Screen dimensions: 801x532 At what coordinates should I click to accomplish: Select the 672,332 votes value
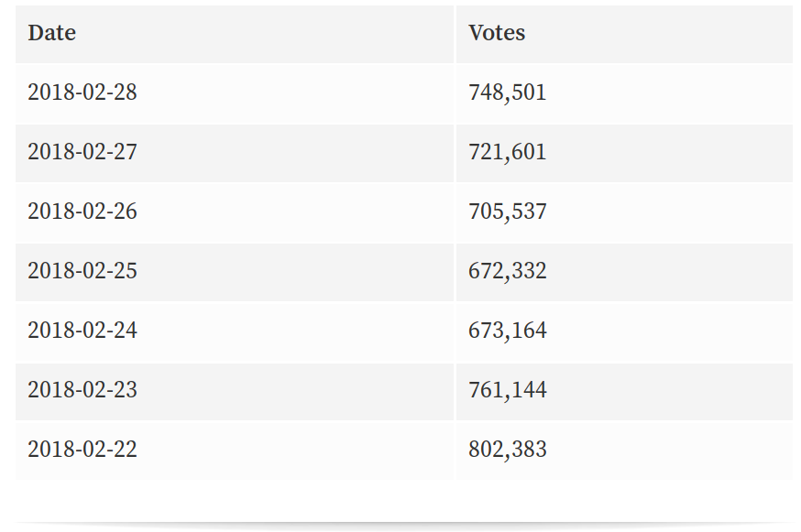click(507, 271)
